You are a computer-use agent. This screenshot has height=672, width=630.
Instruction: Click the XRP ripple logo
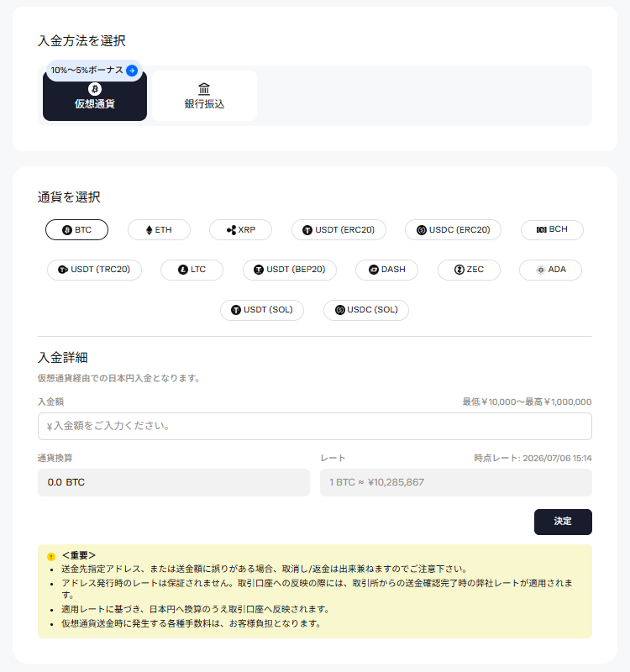tap(232, 230)
